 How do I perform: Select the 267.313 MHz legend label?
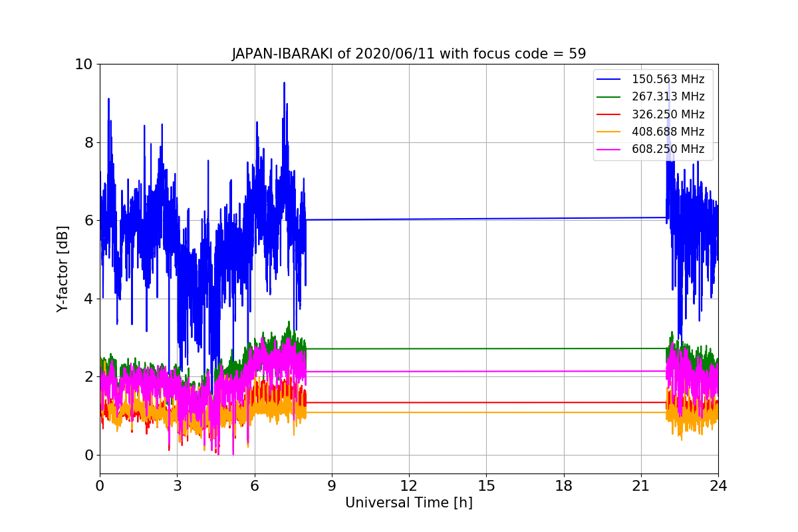(x=668, y=97)
